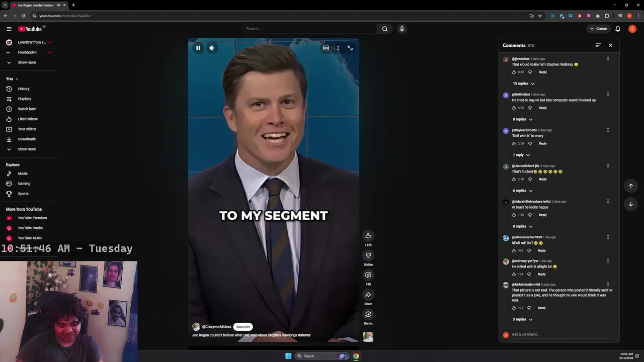This screenshot has height=362, width=644.
Task: Close the Comments panel
Action: tap(611, 45)
